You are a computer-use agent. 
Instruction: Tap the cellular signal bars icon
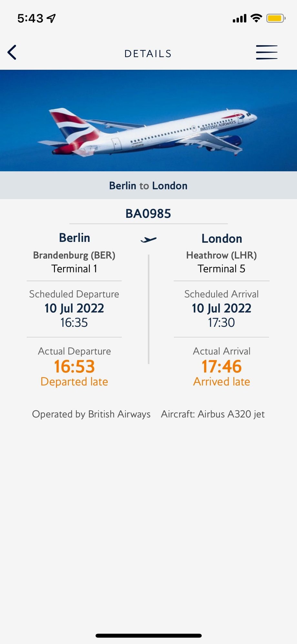coord(240,19)
